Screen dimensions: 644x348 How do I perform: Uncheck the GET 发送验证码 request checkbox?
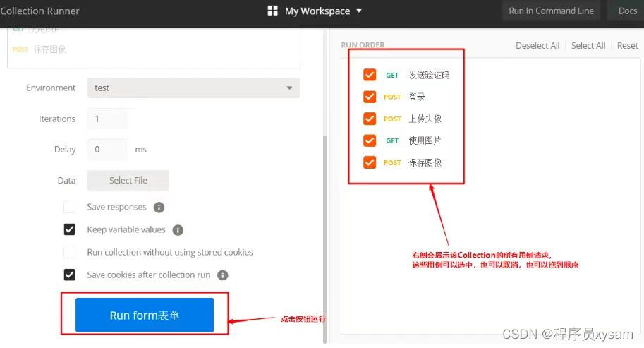[370, 75]
